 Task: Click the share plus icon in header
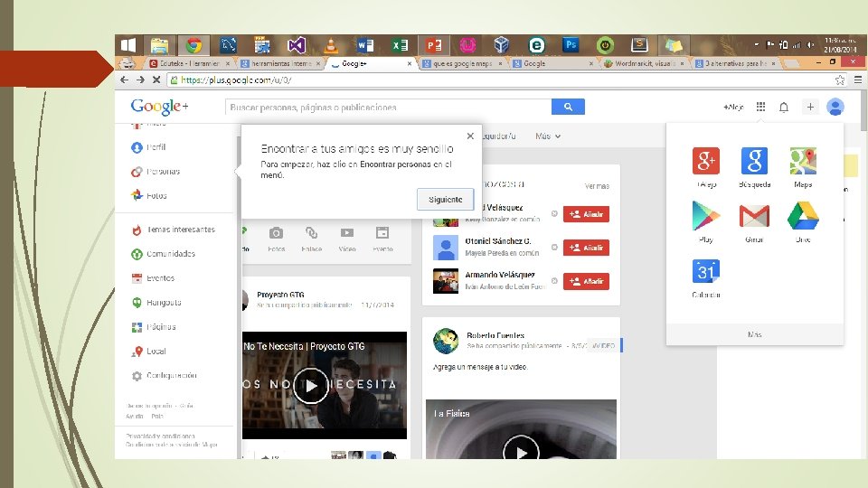pyautogui.click(x=810, y=107)
